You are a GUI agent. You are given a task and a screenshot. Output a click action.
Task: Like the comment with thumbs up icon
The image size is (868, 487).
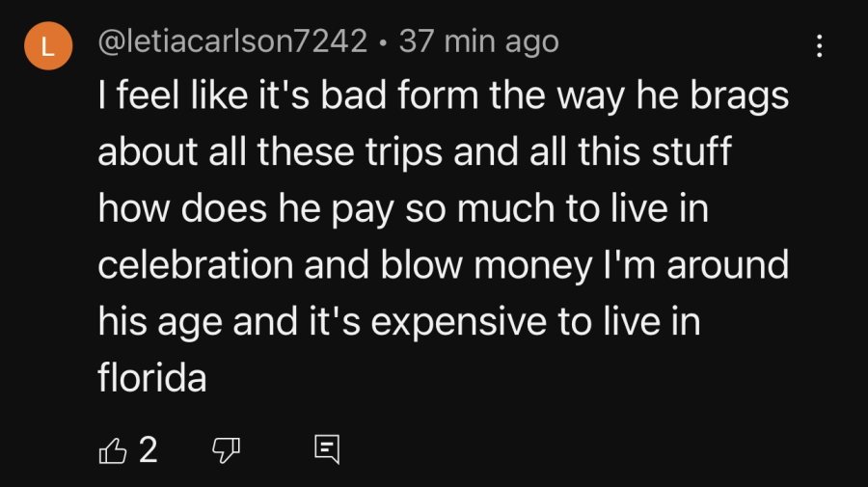(x=113, y=450)
